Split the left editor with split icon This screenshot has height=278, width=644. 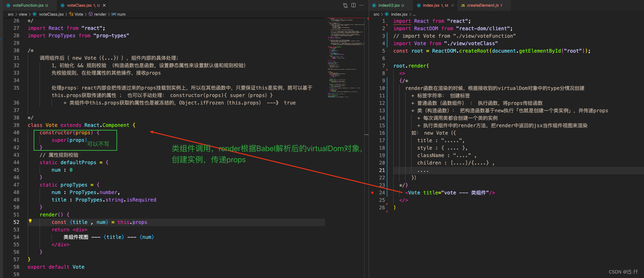[x=353, y=5]
